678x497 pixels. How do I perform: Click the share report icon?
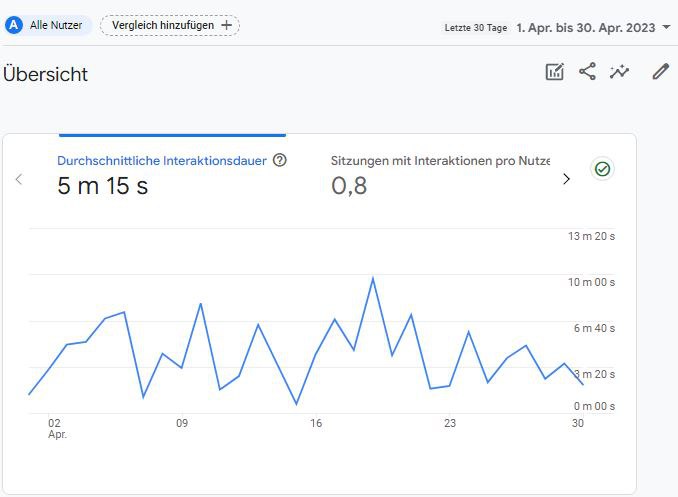[587, 72]
